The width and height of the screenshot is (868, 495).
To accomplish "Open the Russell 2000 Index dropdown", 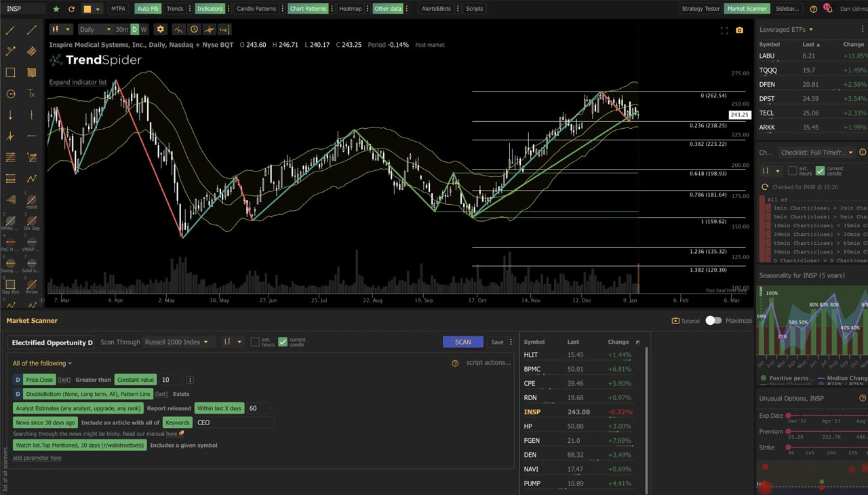I will [179, 342].
